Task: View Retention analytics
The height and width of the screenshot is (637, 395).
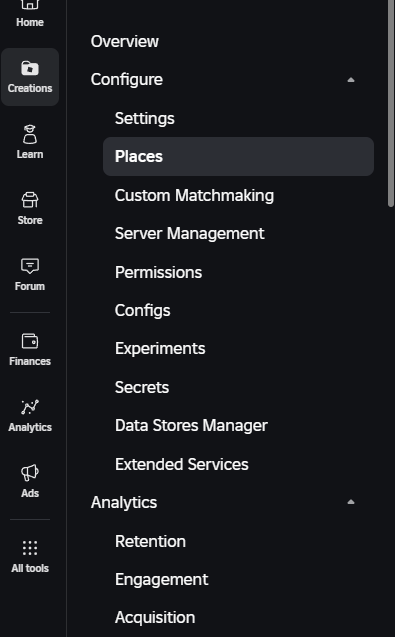Action: coord(150,541)
